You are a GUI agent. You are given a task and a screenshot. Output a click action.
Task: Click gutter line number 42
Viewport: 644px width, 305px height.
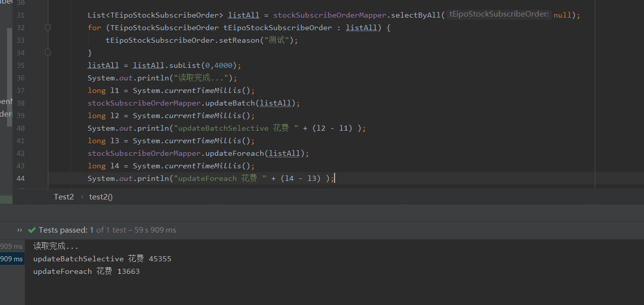click(20, 153)
